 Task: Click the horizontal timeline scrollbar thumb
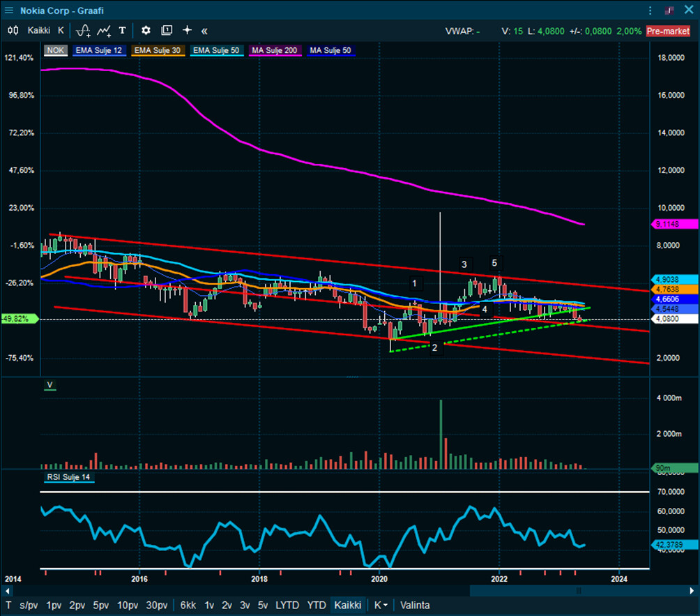tap(579, 591)
